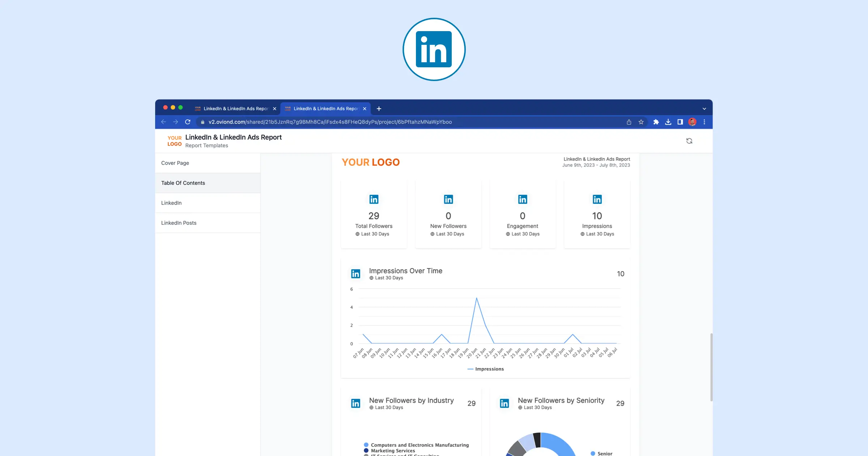This screenshot has height=456, width=868.
Task: Bookmark the page with the star icon
Action: point(641,122)
